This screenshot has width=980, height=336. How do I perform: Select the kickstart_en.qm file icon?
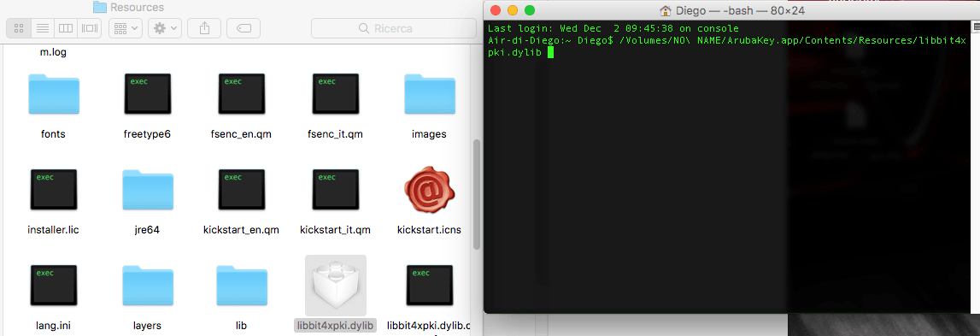pyautogui.click(x=241, y=189)
